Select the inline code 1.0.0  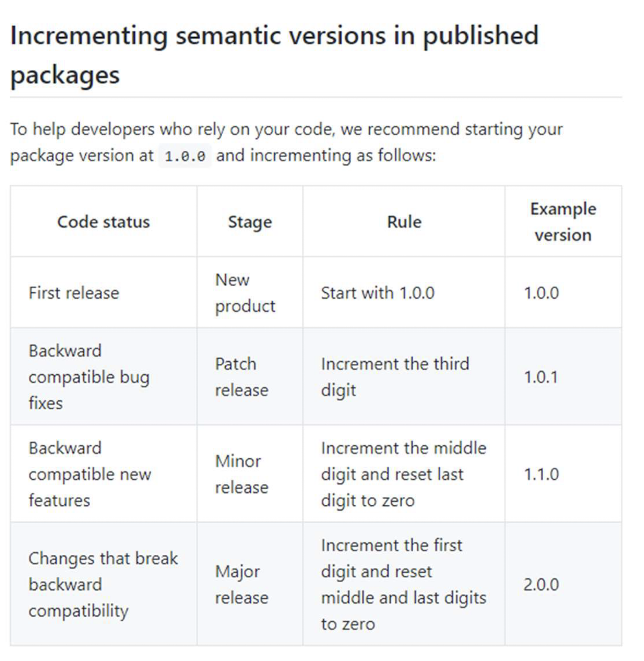185,156
